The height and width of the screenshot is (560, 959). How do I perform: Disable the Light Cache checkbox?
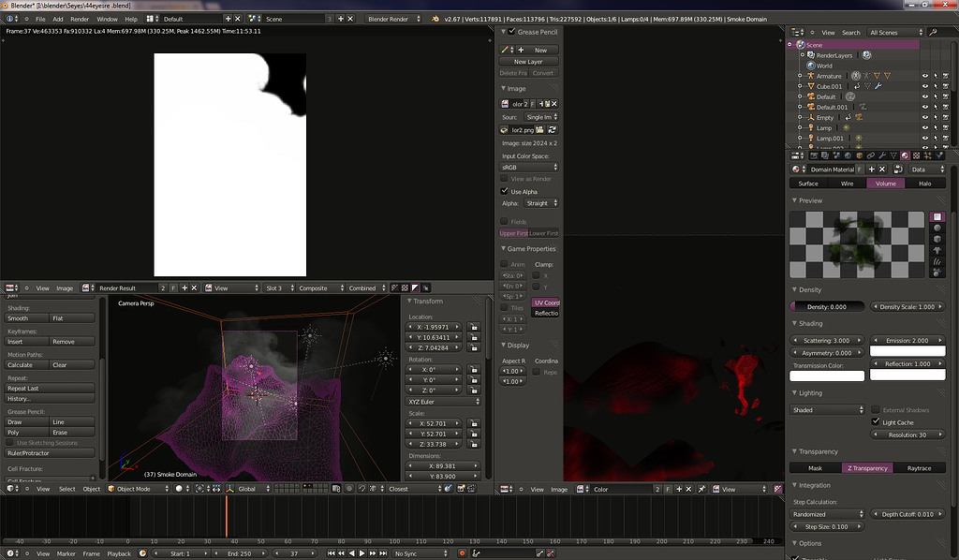(876, 421)
